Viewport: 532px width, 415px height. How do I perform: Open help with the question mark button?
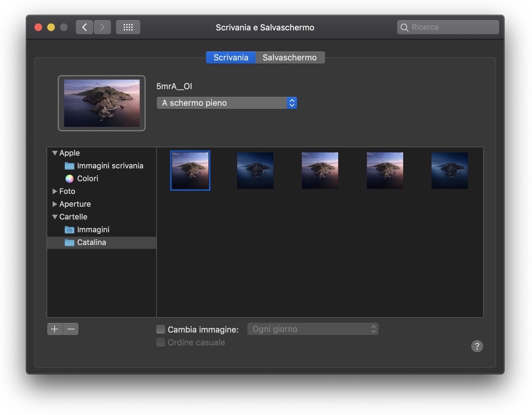477,346
